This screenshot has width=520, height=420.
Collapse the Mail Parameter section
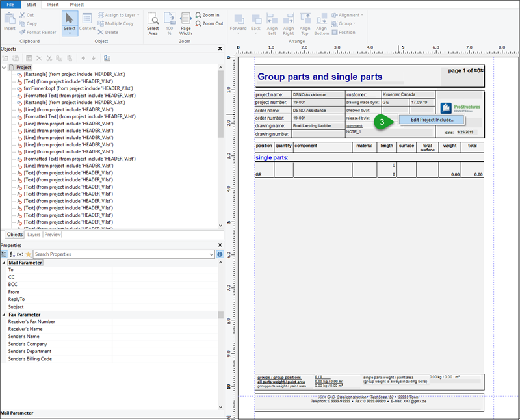[x=3, y=263]
